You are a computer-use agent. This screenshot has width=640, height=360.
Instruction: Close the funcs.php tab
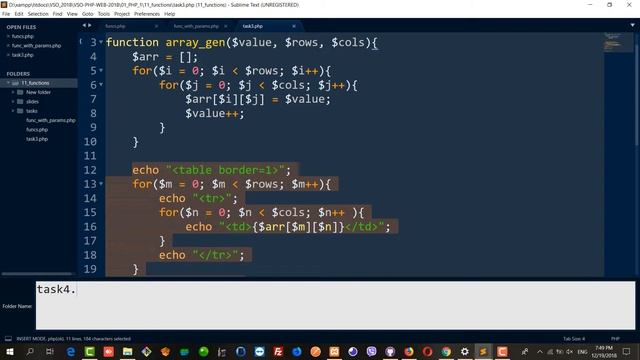click(156, 26)
